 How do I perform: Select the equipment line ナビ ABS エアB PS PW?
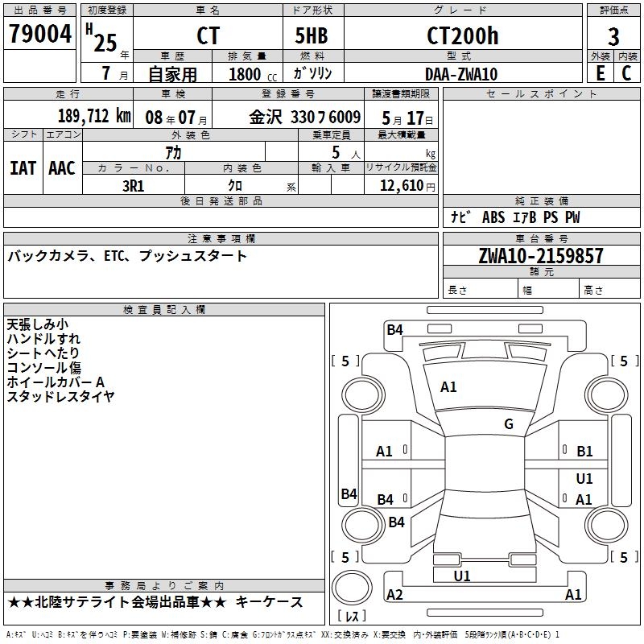pyautogui.click(x=515, y=217)
